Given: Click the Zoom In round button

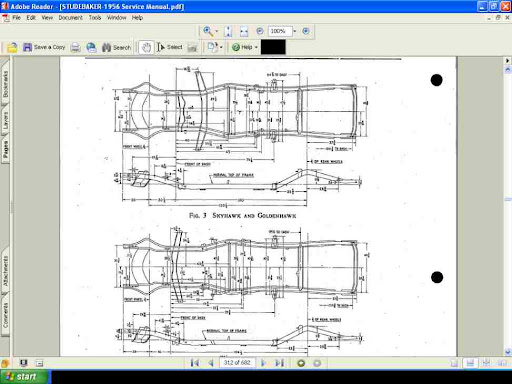Looking at the screenshot, I should tap(306, 31).
